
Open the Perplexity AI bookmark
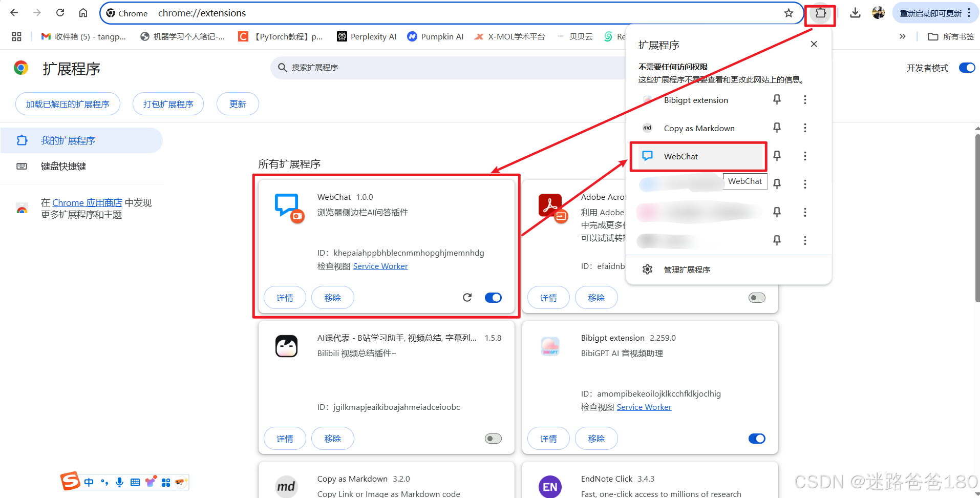367,36
